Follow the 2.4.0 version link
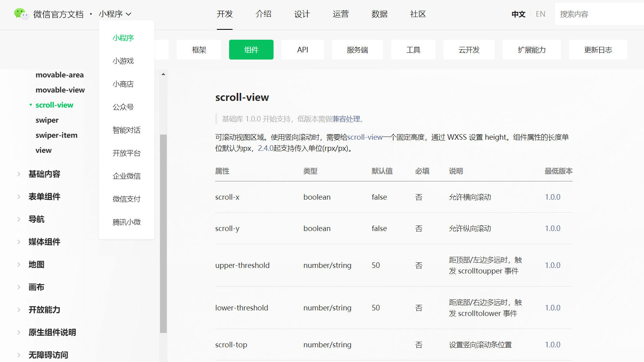This screenshot has height=362, width=644. (266, 148)
